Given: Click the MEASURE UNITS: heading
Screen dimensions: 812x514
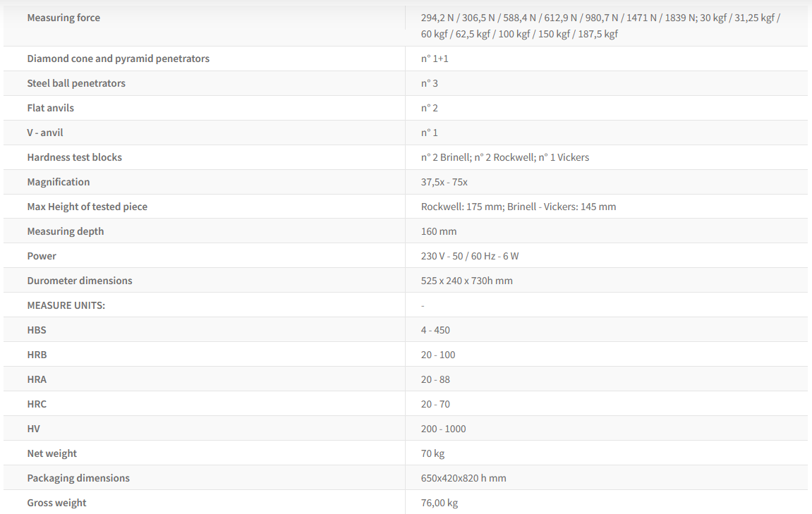Looking at the screenshot, I should (66, 305).
